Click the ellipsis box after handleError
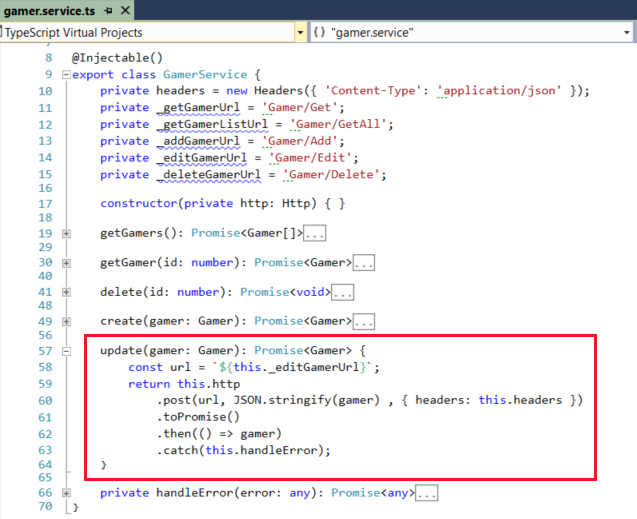Viewport: 637px width, 519px height. point(427,493)
